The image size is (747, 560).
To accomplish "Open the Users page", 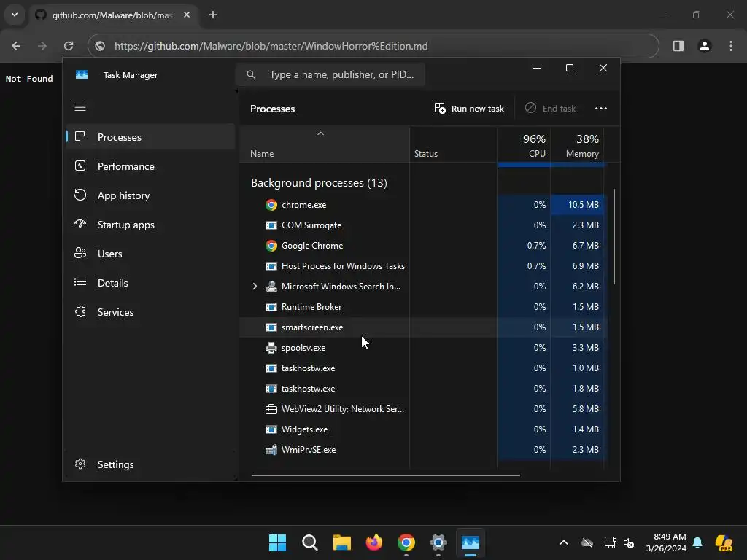I will 150,254.
